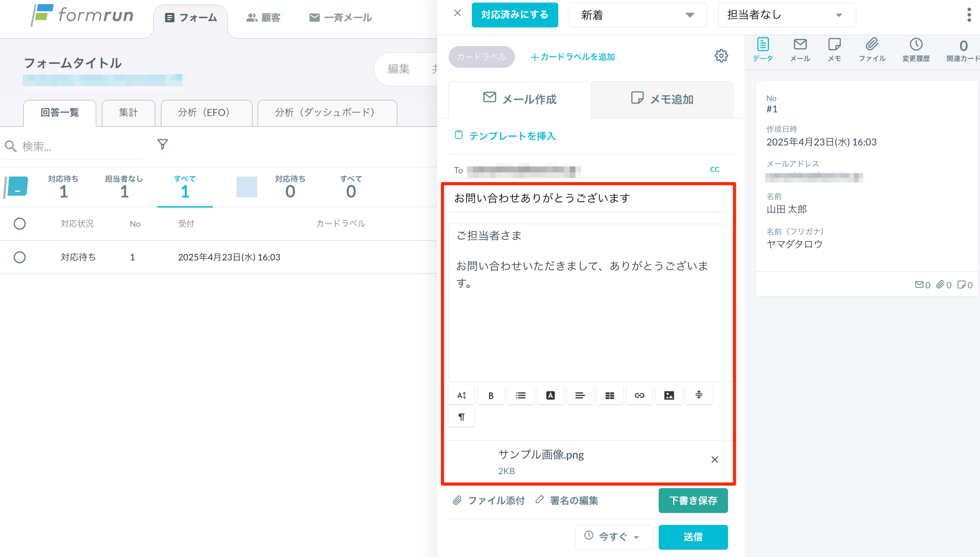Click the insert image icon in editor
This screenshot has height=557, width=980.
coord(669,395)
